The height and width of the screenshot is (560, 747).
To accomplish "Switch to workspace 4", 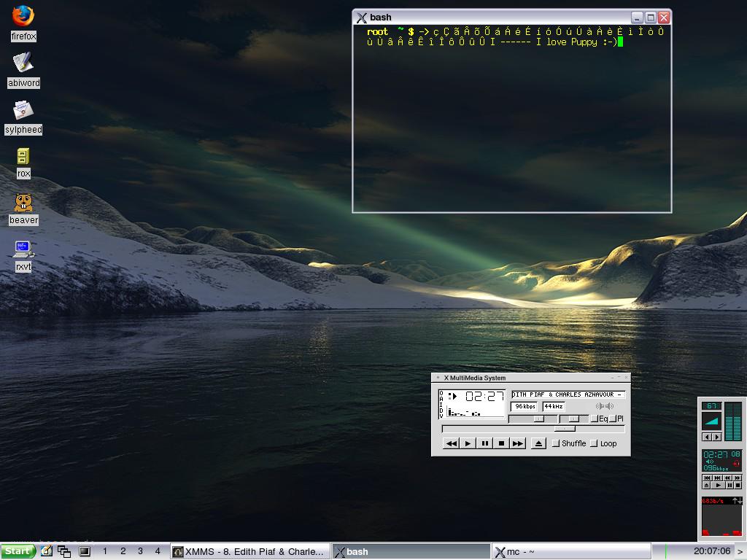I will click(158, 551).
